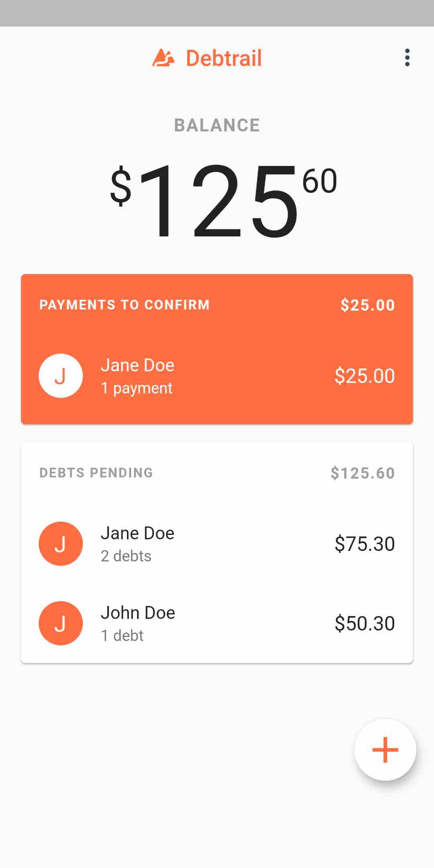Tap the large $125.60 balance amount
This screenshot has width=434, height=868.
coord(223,201)
